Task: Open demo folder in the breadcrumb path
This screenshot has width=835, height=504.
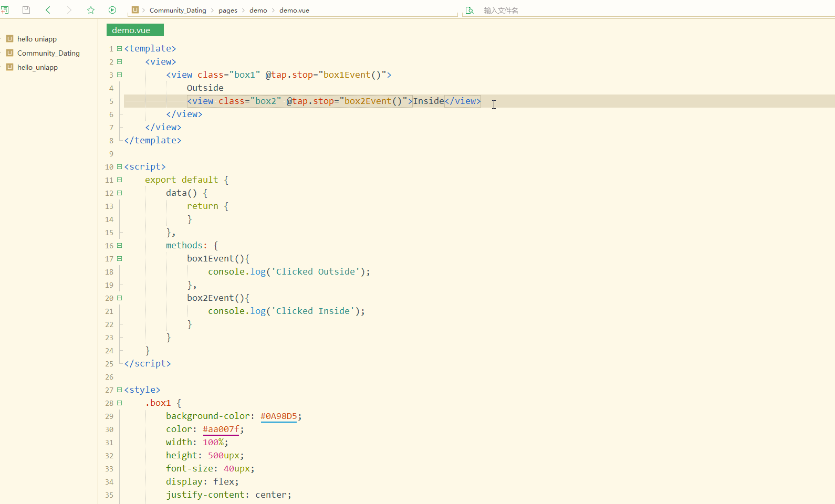Action: coord(258,10)
